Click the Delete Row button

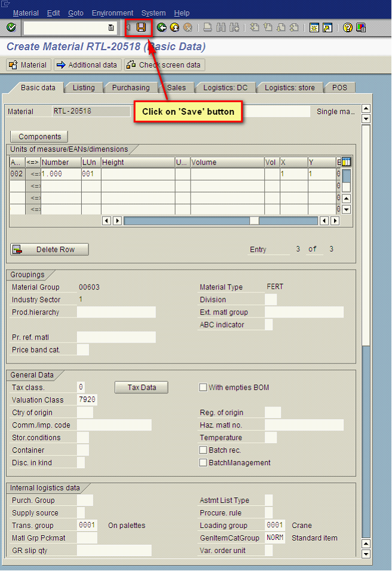(50, 249)
